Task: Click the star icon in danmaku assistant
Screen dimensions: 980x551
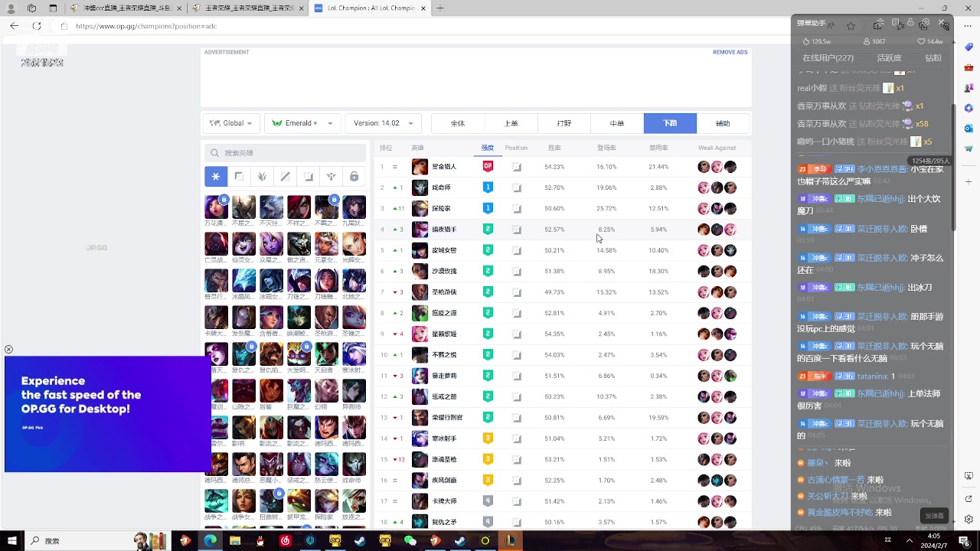Action: pyautogui.click(x=851, y=25)
